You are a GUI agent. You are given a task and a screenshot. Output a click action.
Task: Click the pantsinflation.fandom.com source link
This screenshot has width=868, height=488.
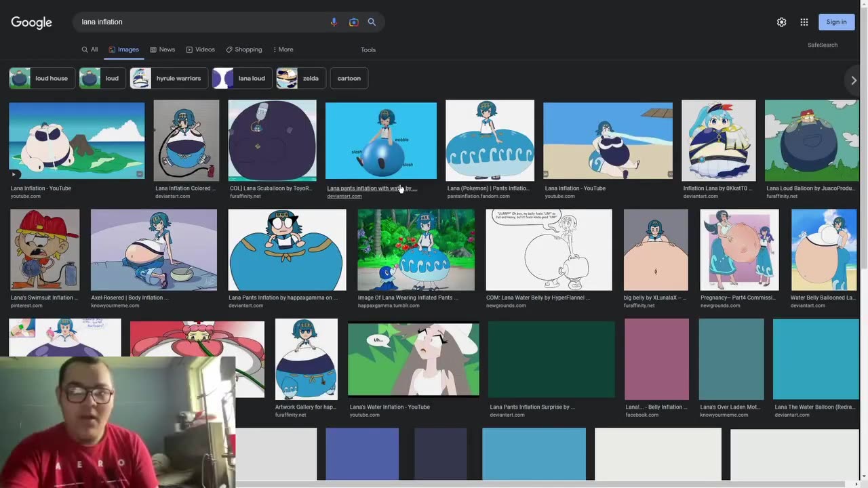pyautogui.click(x=478, y=197)
